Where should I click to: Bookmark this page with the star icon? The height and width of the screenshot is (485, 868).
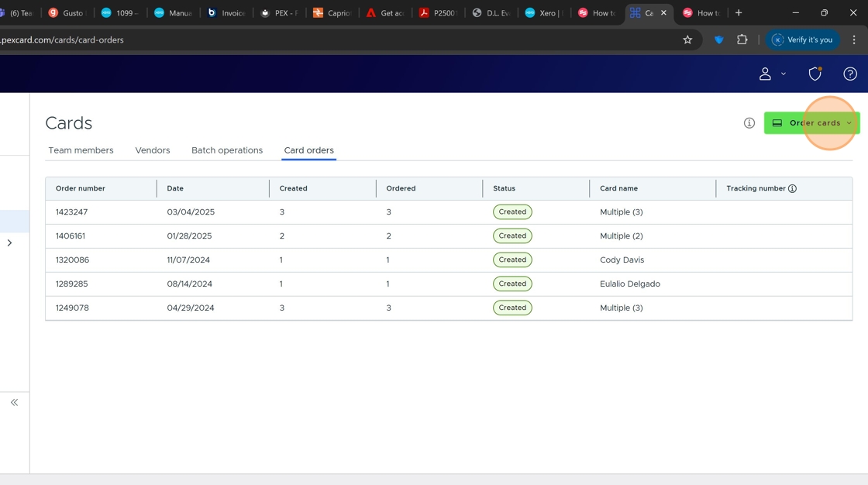click(x=687, y=40)
